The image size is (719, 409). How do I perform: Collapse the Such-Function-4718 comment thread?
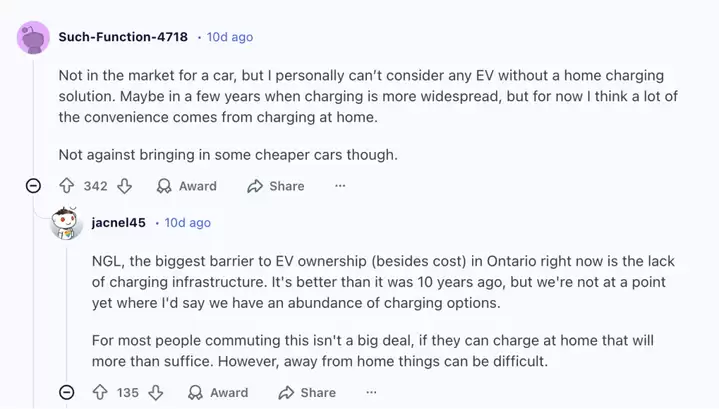(33, 186)
